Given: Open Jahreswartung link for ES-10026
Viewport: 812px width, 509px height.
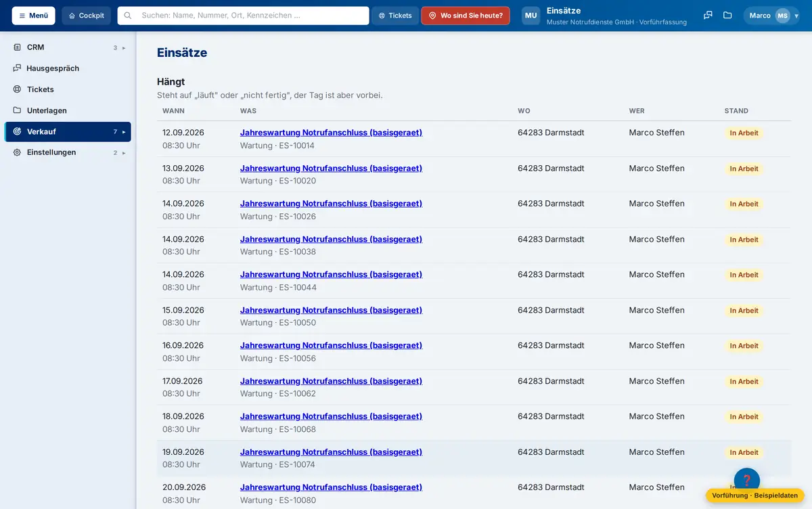Looking at the screenshot, I should click(x=331, y=204).
